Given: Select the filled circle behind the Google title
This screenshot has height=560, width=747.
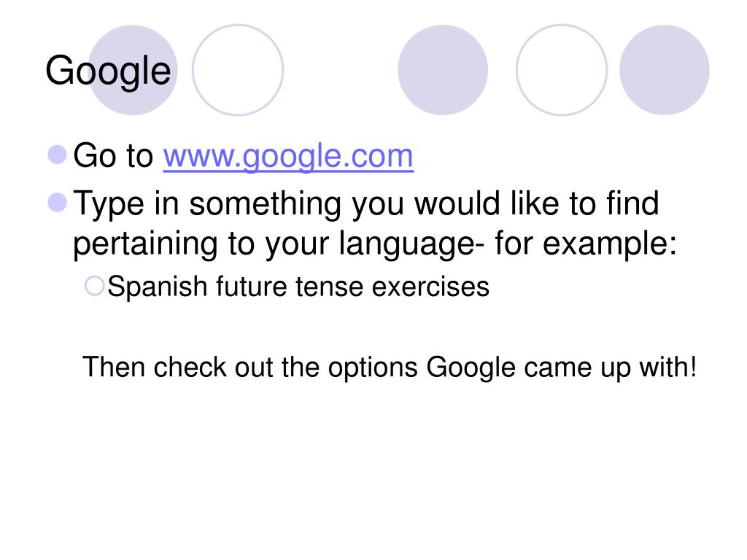Looking at the screenshot, I should click(x=133, y=70).
